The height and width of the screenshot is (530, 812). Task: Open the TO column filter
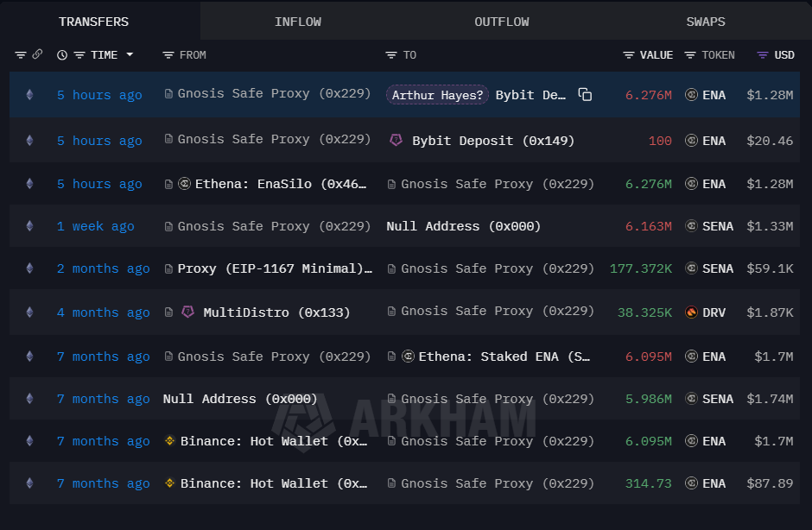coord(391,55)
